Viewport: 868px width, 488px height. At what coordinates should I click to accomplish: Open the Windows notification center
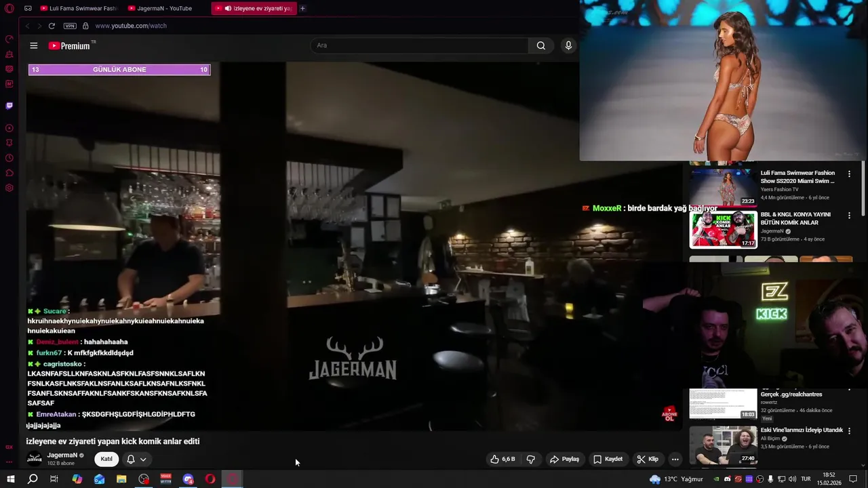pos(853,479)
